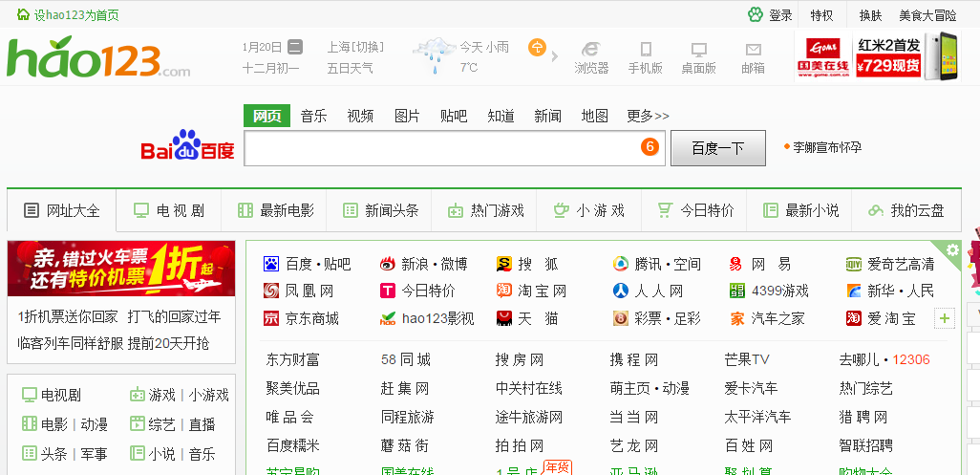The width and height of the screenshot is (980, 475).
Task: Expand weather details with orange arrow
Action: 538,47
